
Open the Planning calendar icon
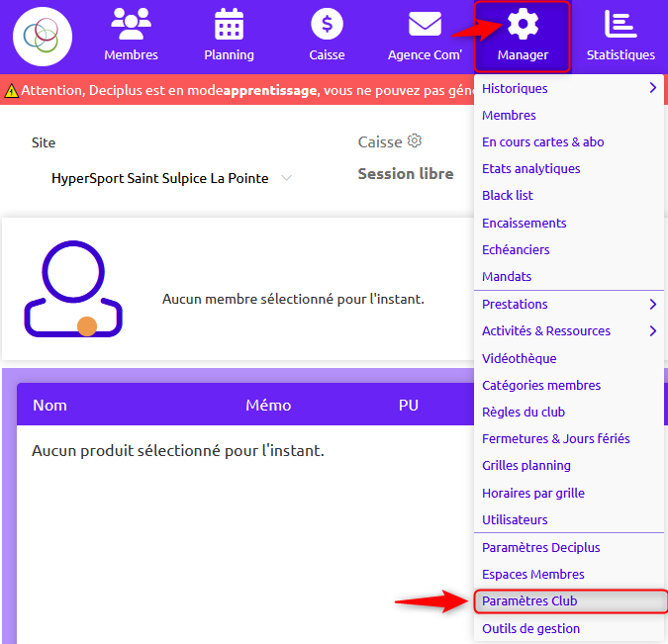click(x=229, y=24)
